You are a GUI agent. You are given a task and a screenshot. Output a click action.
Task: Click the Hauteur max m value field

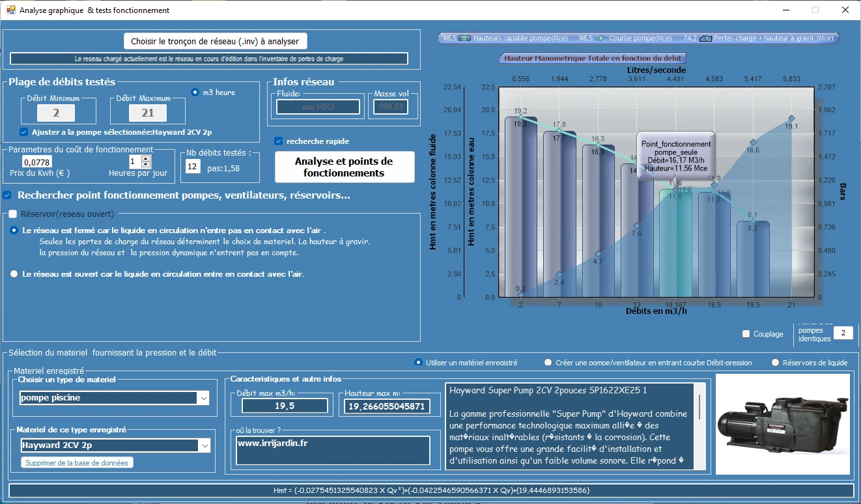(387, 406)
